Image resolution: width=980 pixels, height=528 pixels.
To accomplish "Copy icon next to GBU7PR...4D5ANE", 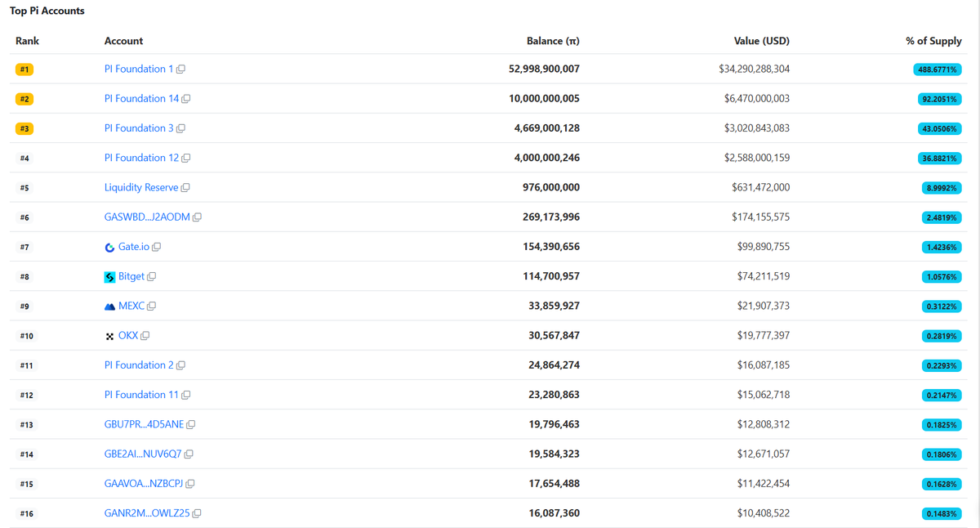I will pyautogui.click(x=191, y=425).
